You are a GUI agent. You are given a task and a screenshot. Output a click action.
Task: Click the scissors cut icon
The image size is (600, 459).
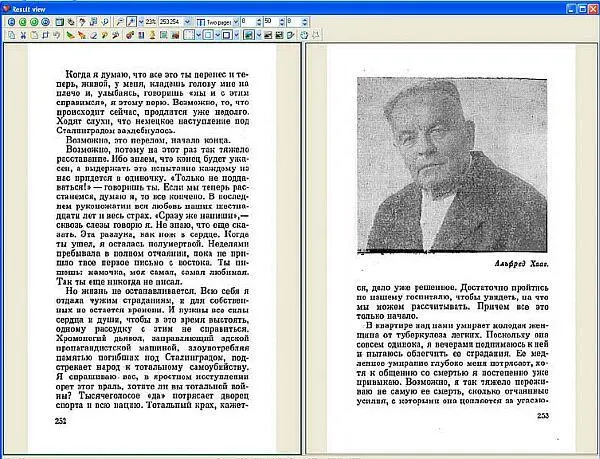(23, 35)
